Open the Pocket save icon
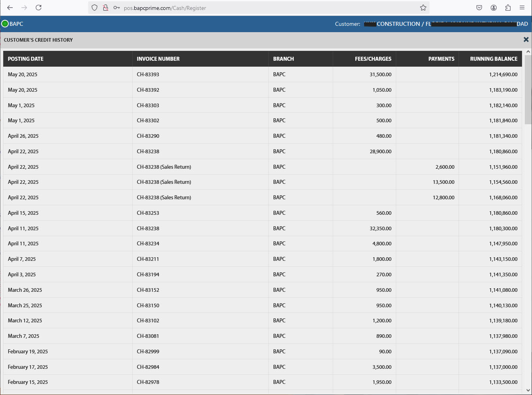The image size is (532, 395). click(479, 8)
